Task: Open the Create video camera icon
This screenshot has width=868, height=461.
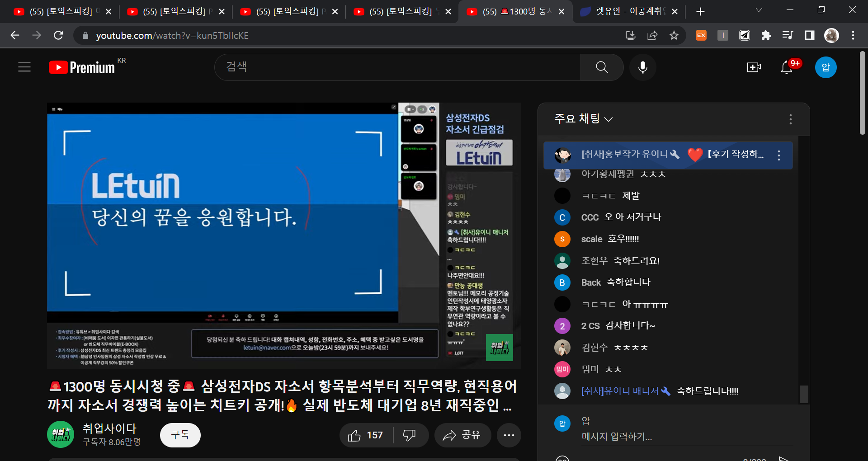Action: [754, 67]
